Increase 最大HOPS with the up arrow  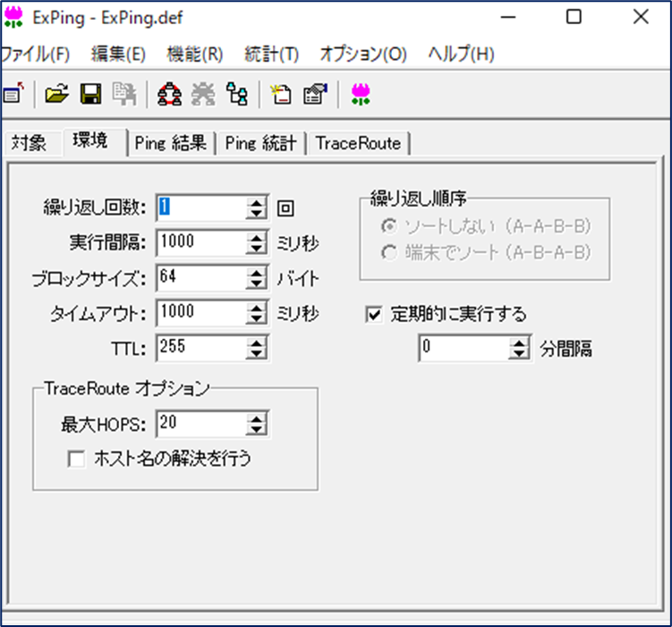[257, 419]
